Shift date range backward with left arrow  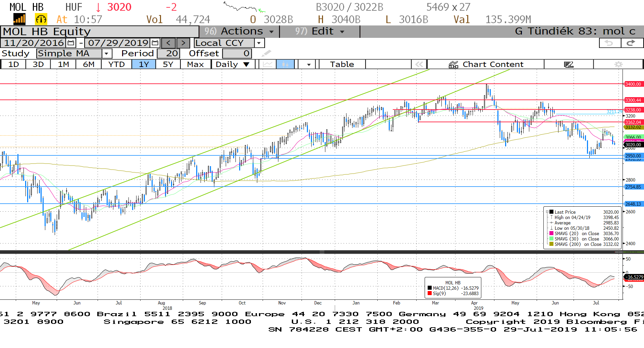tap(168, 43)
